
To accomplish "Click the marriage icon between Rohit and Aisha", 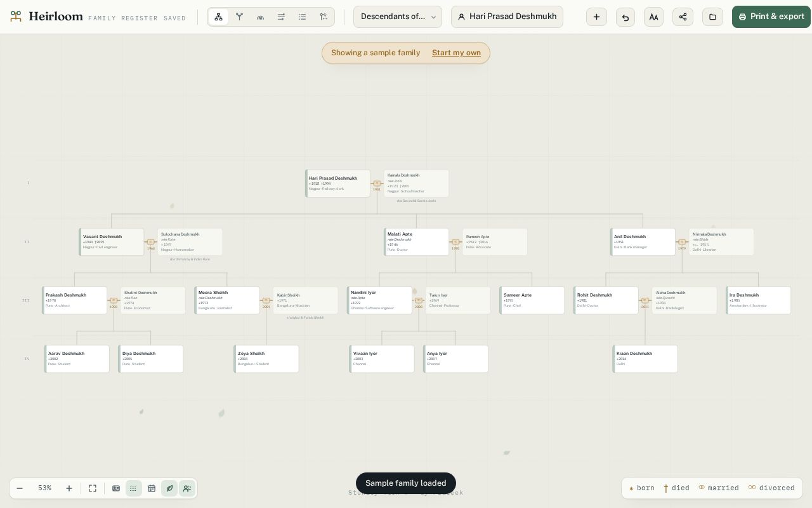I will pos(645,300).
